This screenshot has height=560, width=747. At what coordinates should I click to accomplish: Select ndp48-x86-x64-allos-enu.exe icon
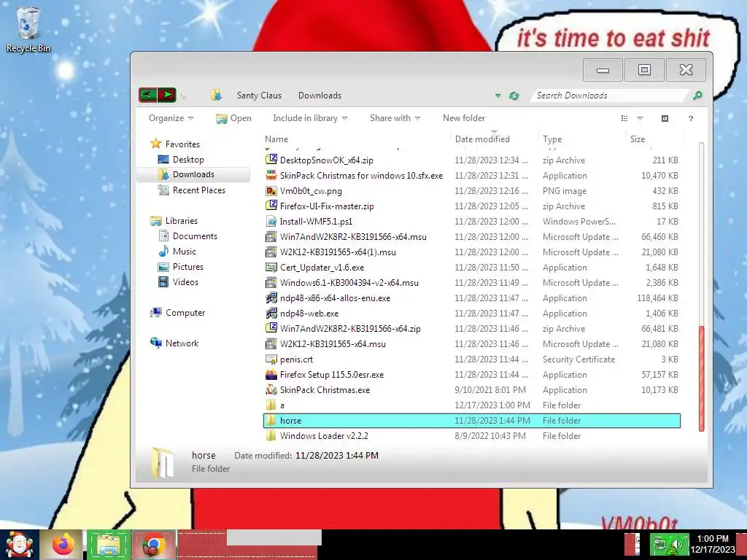coord(271,297)
